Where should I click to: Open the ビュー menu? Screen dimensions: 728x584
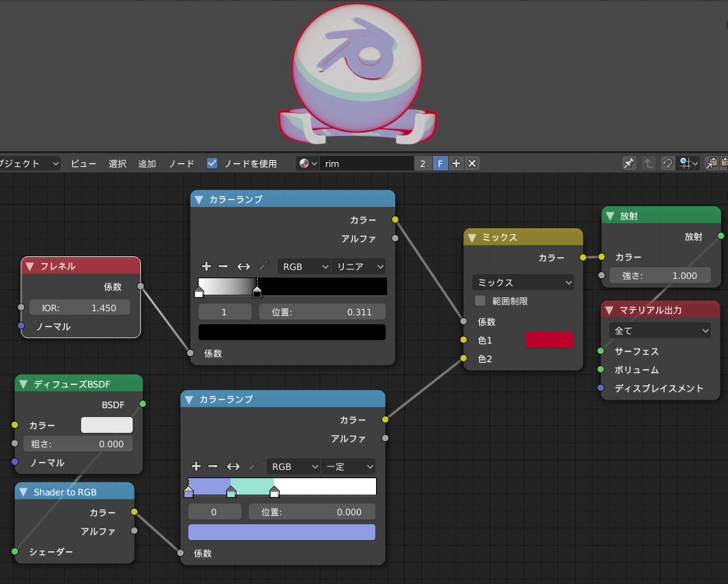click(x=84, y=164)
